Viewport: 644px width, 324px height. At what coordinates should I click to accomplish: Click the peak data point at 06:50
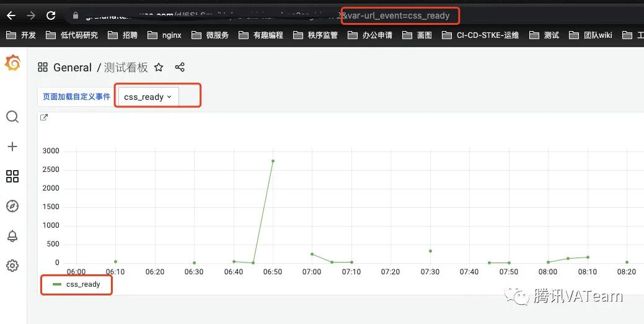click(273, 161)
